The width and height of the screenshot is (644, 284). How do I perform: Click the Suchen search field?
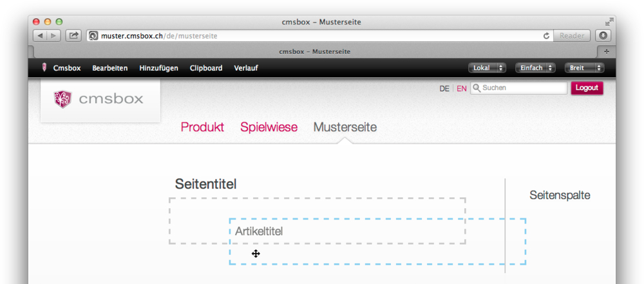[x=522, y=88]
